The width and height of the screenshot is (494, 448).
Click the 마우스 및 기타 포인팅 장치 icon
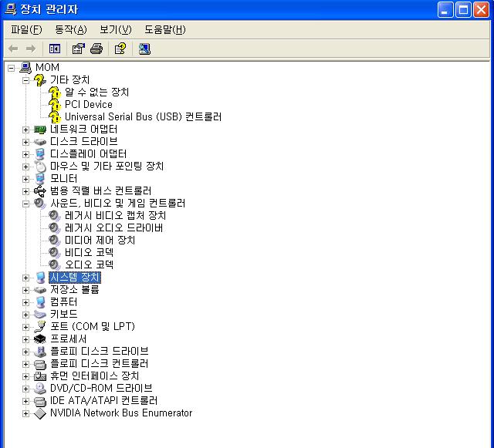pyautogui.click(x=40, y=167)
